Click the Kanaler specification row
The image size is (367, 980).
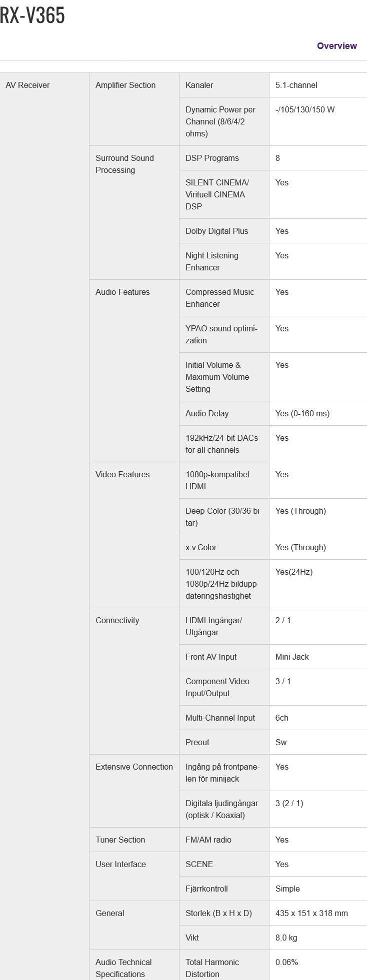(273, 85)
